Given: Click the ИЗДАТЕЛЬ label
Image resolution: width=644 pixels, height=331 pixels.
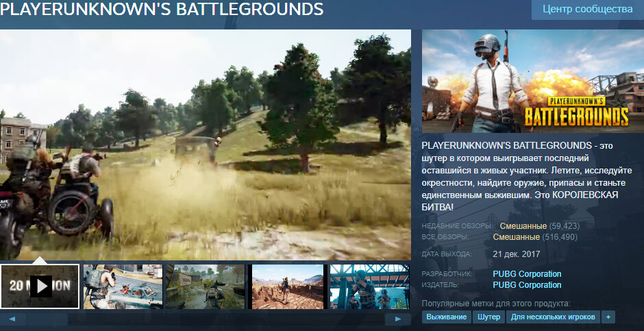Looking at the screenshot, I should [441, 285].
